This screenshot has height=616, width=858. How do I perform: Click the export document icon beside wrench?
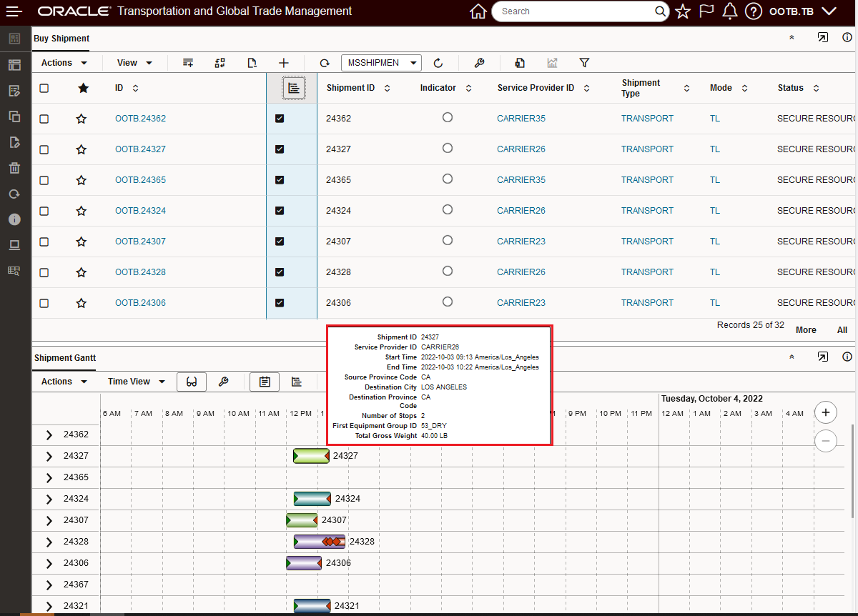coord(520,63)
